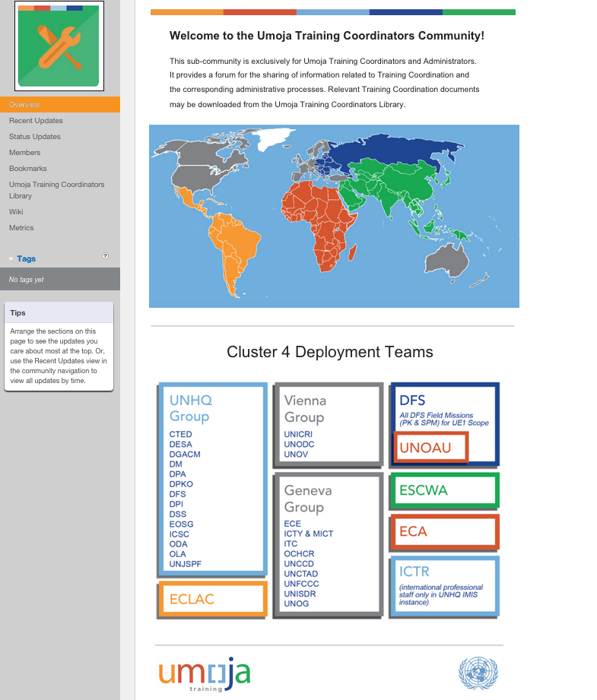Click the world regions map image
The height and width of the screenshot is (700, 597).
point(334,216)
